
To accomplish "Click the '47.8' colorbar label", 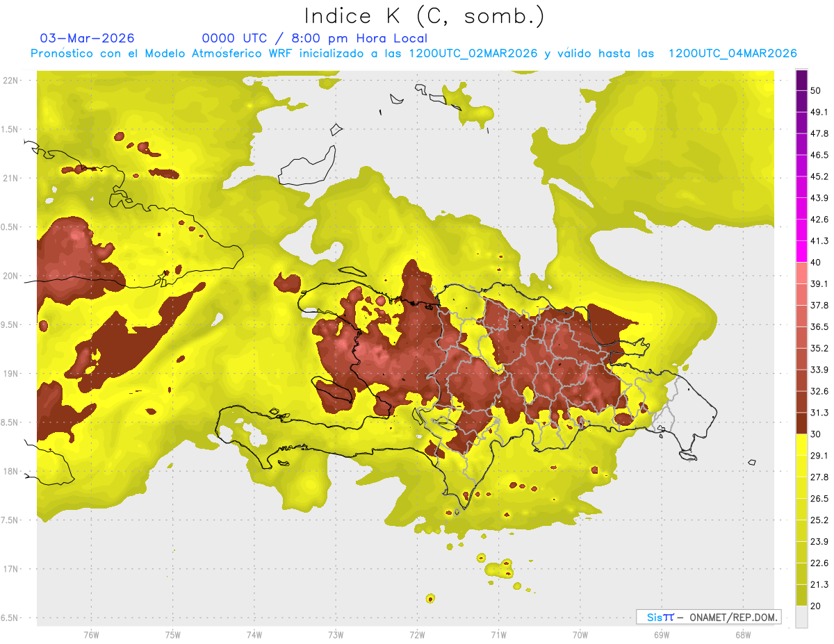I will [819, 133].
